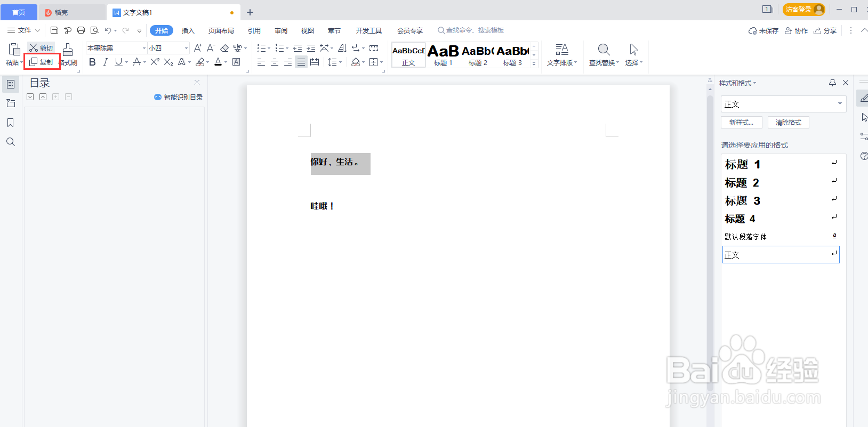The height and width of the screenshot is (427, 868).
Task: Close the 目录 panel
Action: click(197, 82)
